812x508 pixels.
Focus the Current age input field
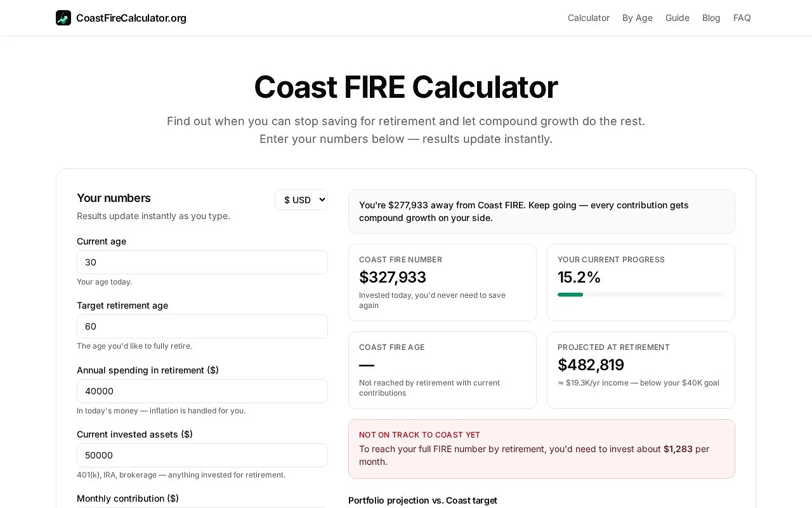(x=202, y=262)
